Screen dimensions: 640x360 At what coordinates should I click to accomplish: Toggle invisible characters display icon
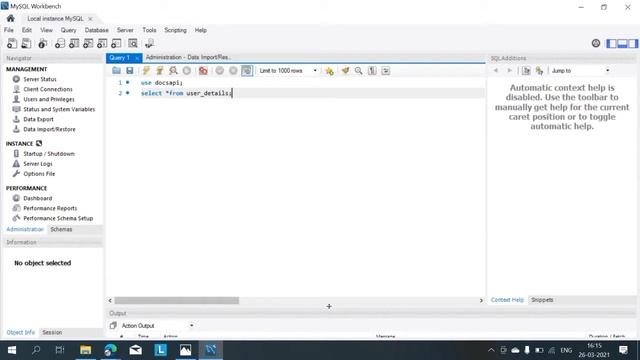pyautogui.click(x=372, y=71)
